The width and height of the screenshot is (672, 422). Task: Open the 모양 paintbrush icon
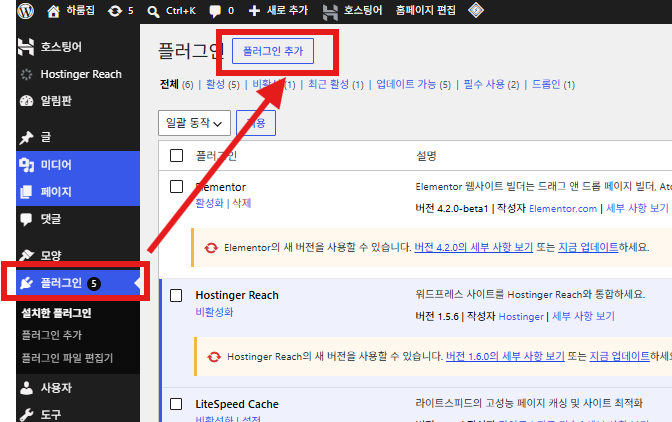coord(27,255)
